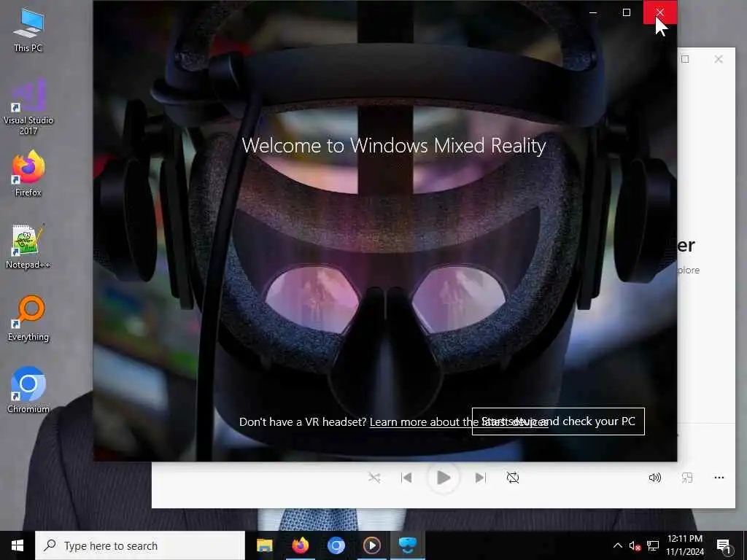This screenshot has width=747, height=560.
Task: Close the Mixed Reality Portal window
Action: [659, 12]
